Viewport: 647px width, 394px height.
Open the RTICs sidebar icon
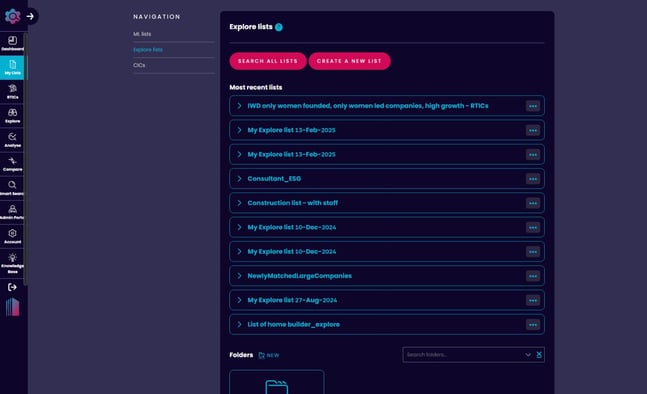pyautogui.click(x=12, y=91)
